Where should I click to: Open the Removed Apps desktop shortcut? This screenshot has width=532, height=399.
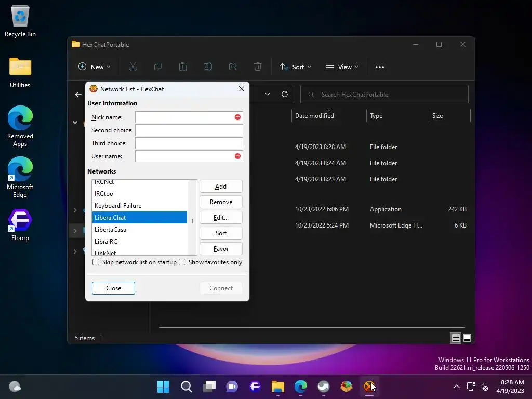click(x=20, y=126)
